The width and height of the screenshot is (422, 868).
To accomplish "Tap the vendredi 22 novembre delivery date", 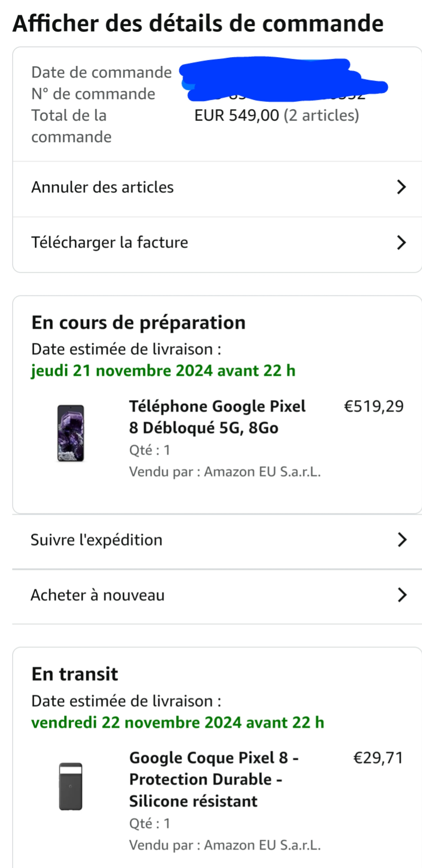I will pyautogui.click(x=177, y=722).
